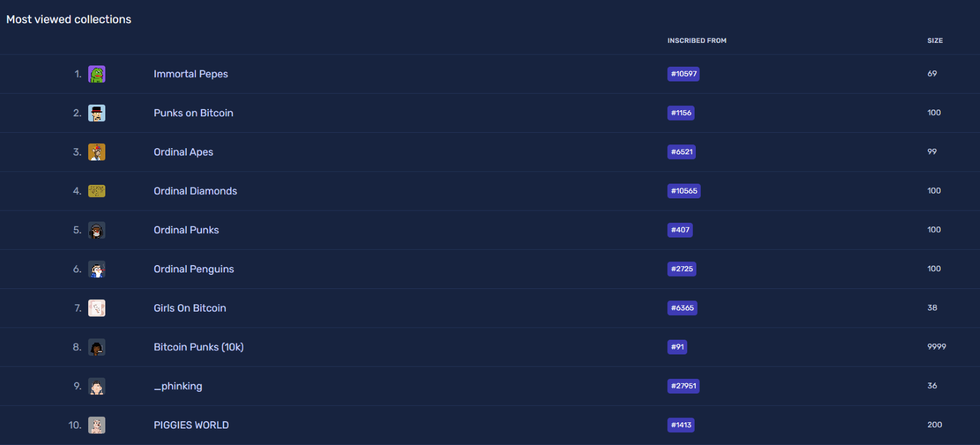Select inscription badge #1156
980x445 pixels.
pos(681,113)
